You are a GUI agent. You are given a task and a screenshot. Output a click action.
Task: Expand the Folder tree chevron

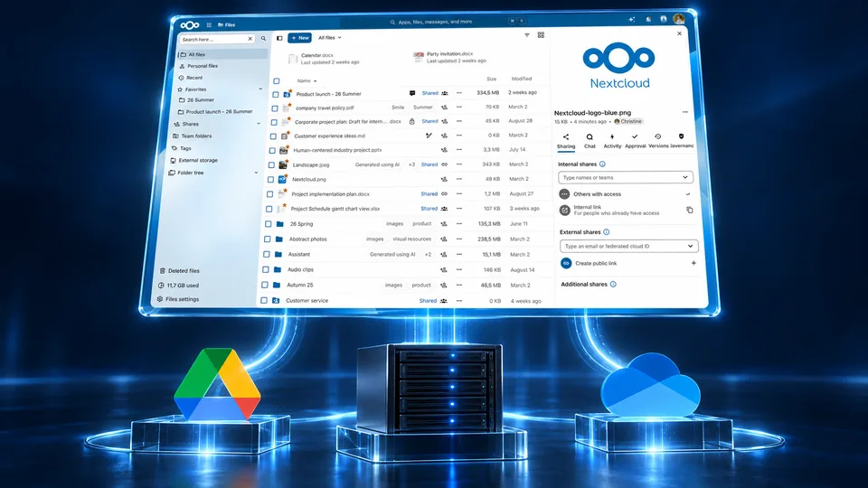pyautogui.click(x=256, y=173)
